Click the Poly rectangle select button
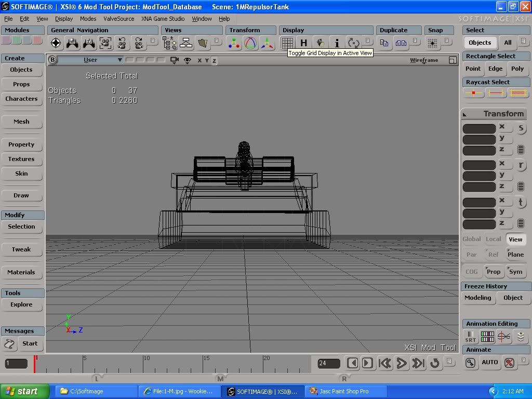532x399 pixels. point(517,69)
